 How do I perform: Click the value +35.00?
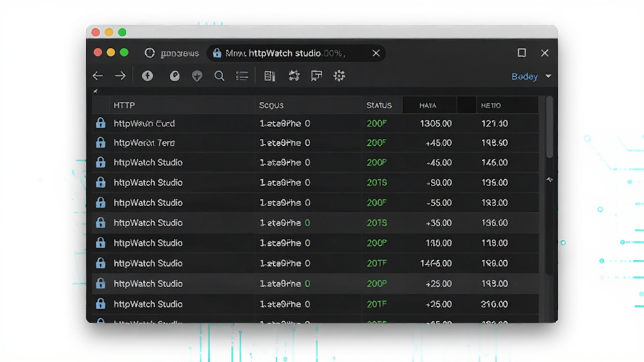tap(438, 223)
